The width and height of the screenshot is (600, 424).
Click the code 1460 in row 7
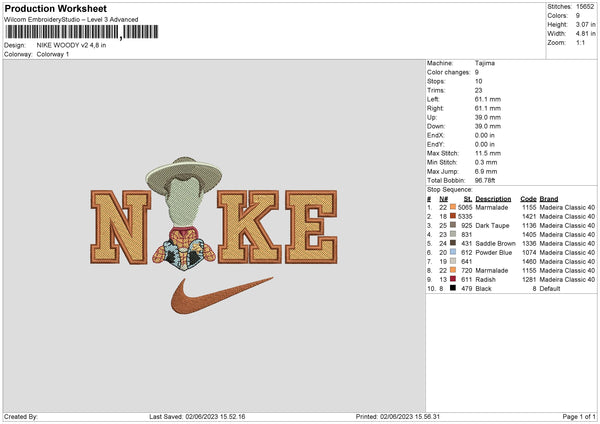[529, 261]
